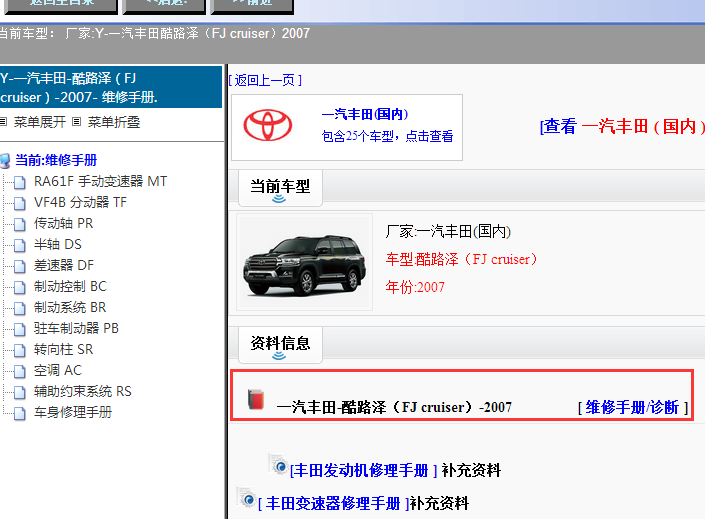Open VF4B 分动器 TF chapter
This screenshot has width=705, height=519.
pos(80,202)
